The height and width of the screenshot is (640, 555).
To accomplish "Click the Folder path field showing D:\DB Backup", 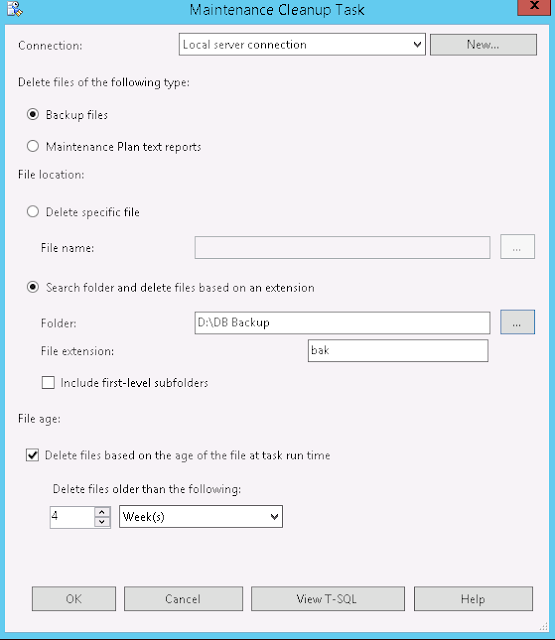I will pos(342,323).
